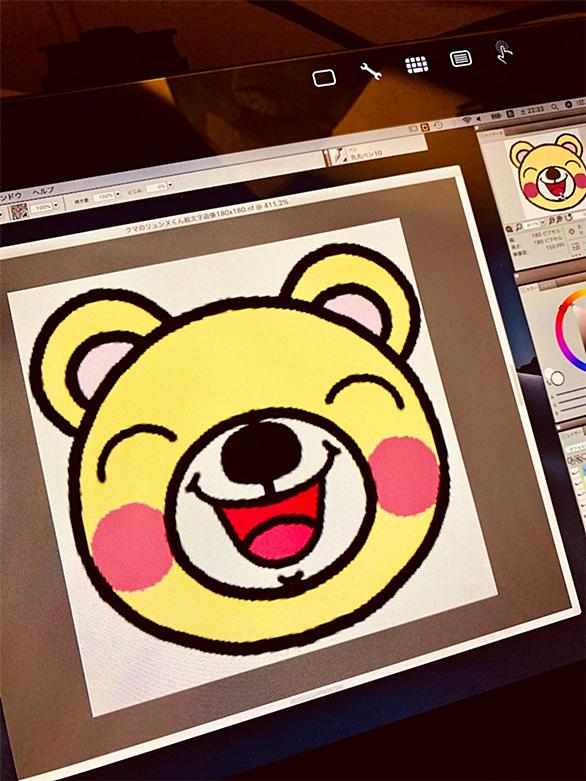Open the Navigator zoom percentage dropdown

543,222
